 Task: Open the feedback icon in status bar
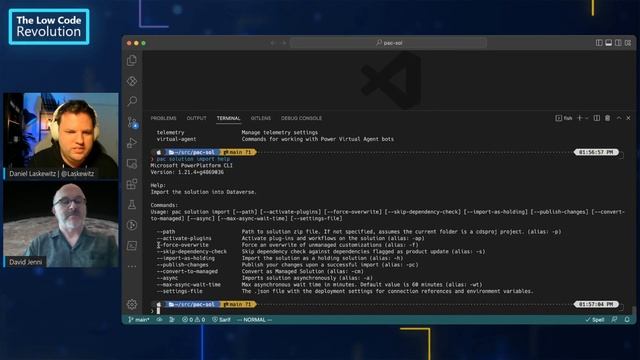click(x=614, y=320)
